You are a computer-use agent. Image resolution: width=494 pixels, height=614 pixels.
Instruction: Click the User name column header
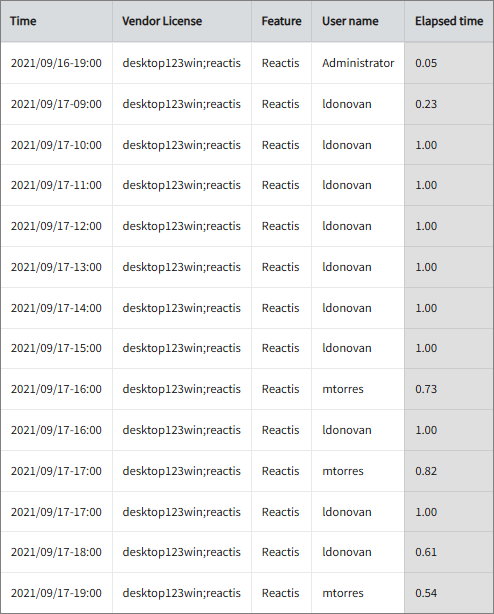pos(358,21)
